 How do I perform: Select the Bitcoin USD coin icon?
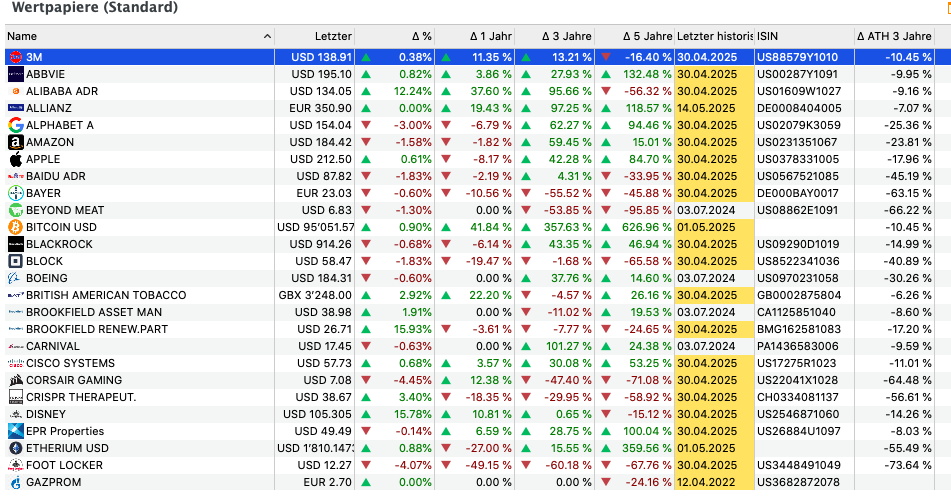(15, 227)
